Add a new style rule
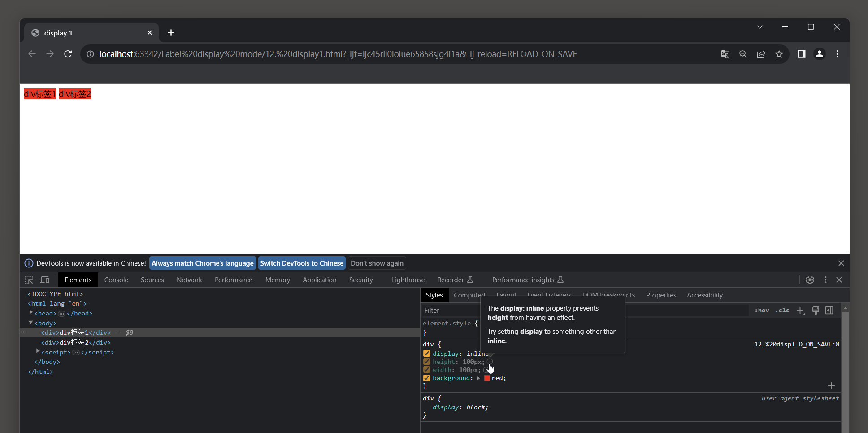The width and height of the screenshot is (868, 433). [x=800, y=311]
